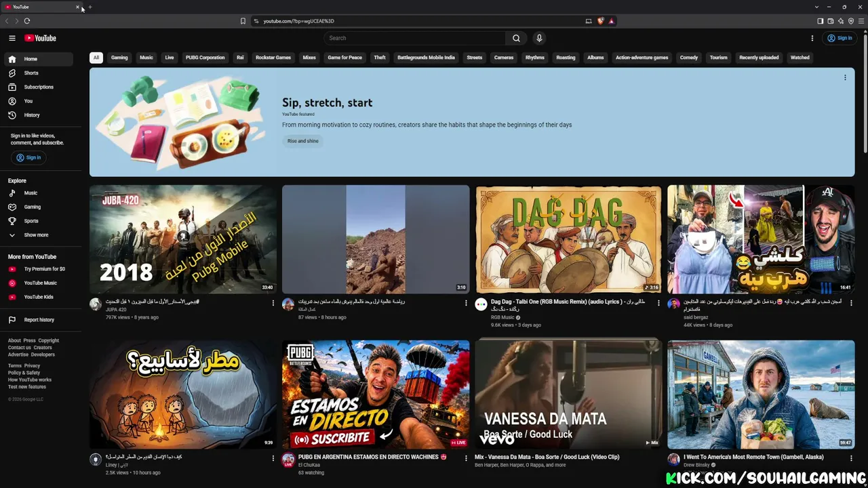Select the Gaming filter chip

coord(119,58)
